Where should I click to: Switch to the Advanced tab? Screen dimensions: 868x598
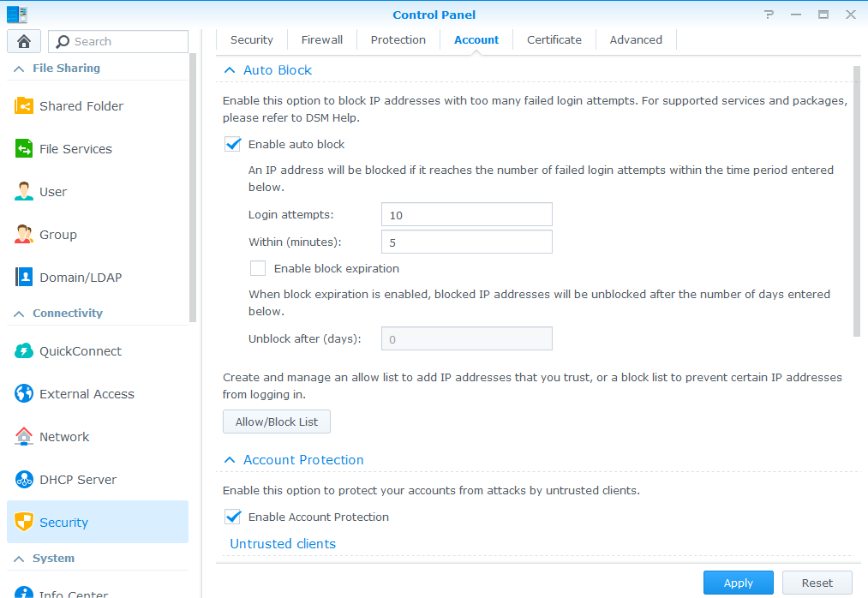pyautogui.click(x=636, y=40)
